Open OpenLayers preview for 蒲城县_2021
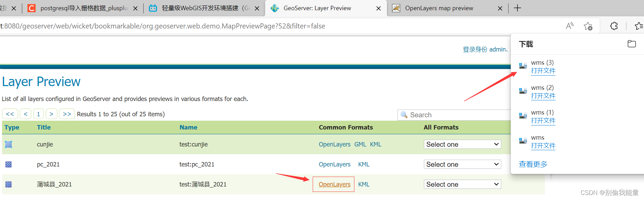The height and width of the screenshot is (199, 644). [334, 184]
